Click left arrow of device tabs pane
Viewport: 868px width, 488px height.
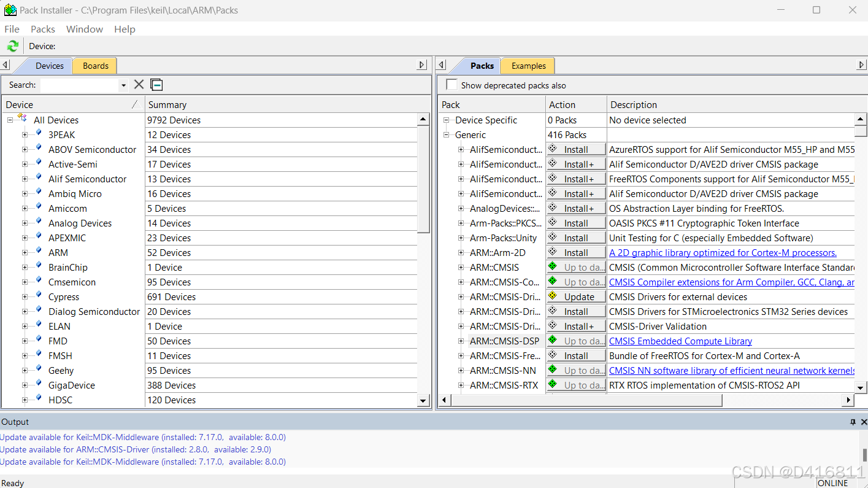5,65
